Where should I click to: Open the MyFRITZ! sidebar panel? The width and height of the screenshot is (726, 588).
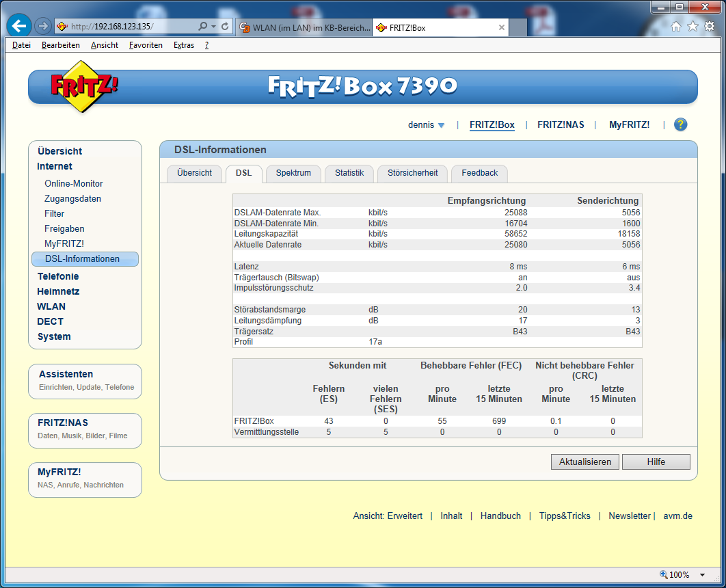pyautogui.click(x=85, y=480)
